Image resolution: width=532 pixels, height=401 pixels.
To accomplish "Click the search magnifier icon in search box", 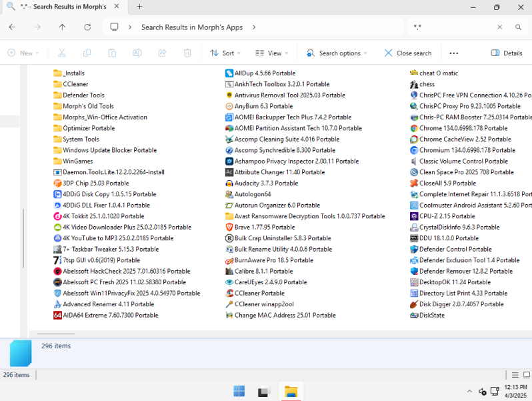I will pyautogui.click(x=518, y=27).
